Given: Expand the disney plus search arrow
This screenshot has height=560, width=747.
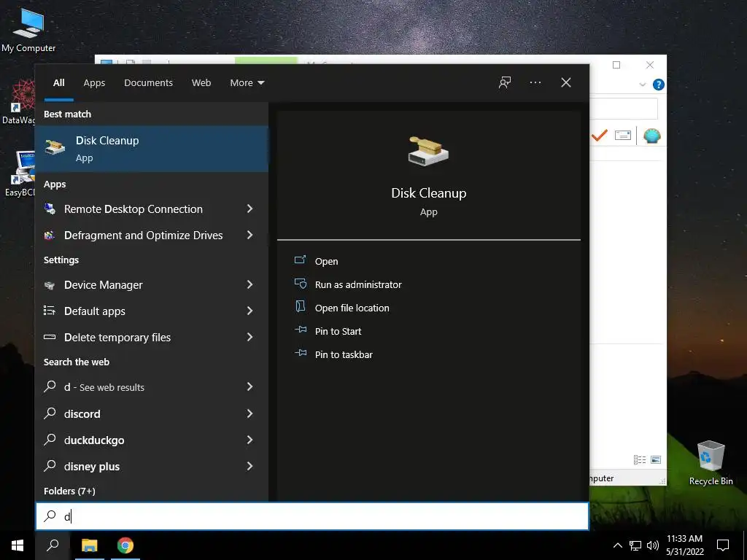Looking at the screenshot, I should point(249,466).
